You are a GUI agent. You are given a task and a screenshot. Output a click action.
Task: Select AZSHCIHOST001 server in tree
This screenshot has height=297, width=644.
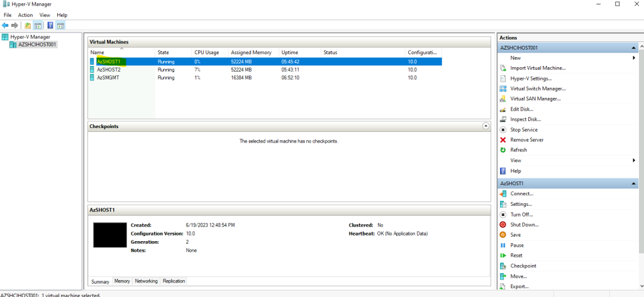[x=33, y=45]
